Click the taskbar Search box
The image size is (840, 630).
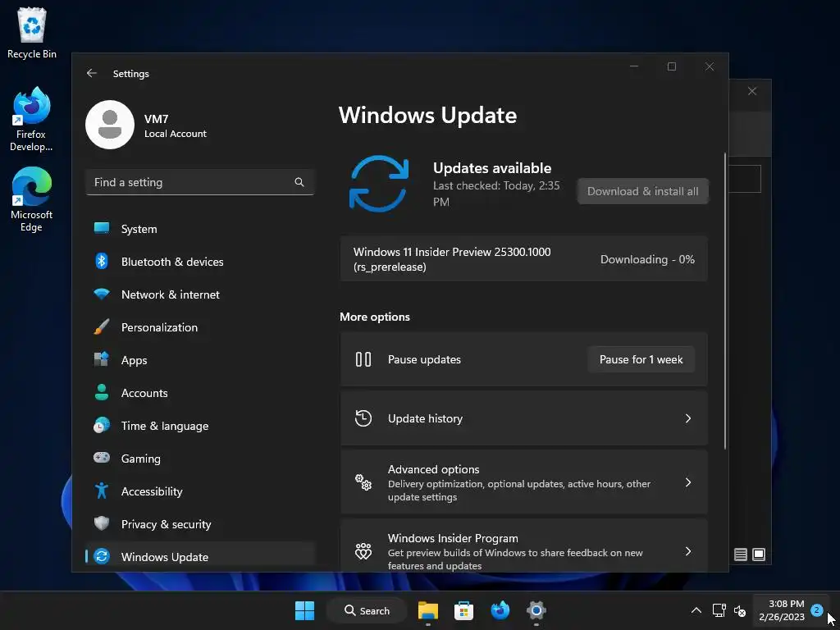pos(367,610)
